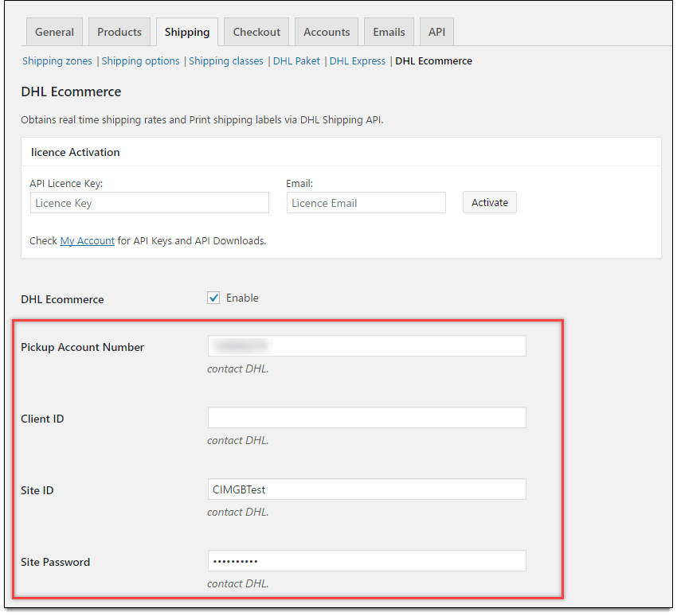The height and width of the screenshot is (616, 677).
Task: Click the Activate button
Action: click(x=489, y=202)
